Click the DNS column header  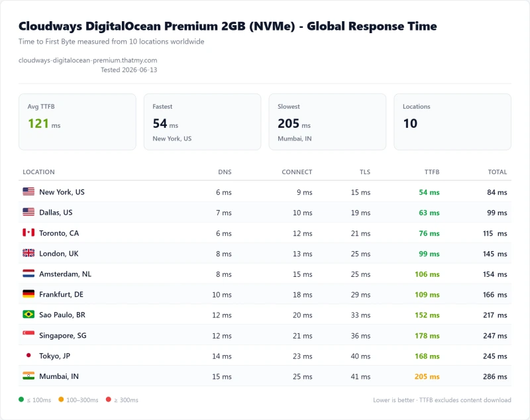(x=225, y=172)
